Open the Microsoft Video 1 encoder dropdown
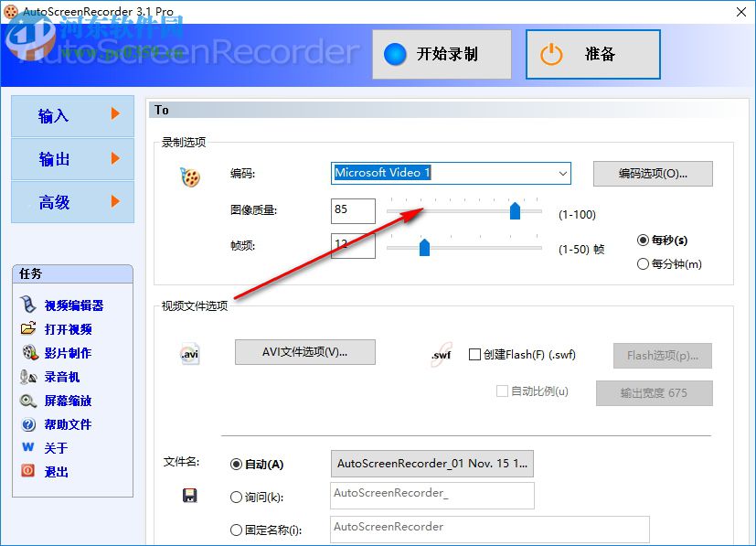This screenshot has height=546, width=756. click(564, 173)
